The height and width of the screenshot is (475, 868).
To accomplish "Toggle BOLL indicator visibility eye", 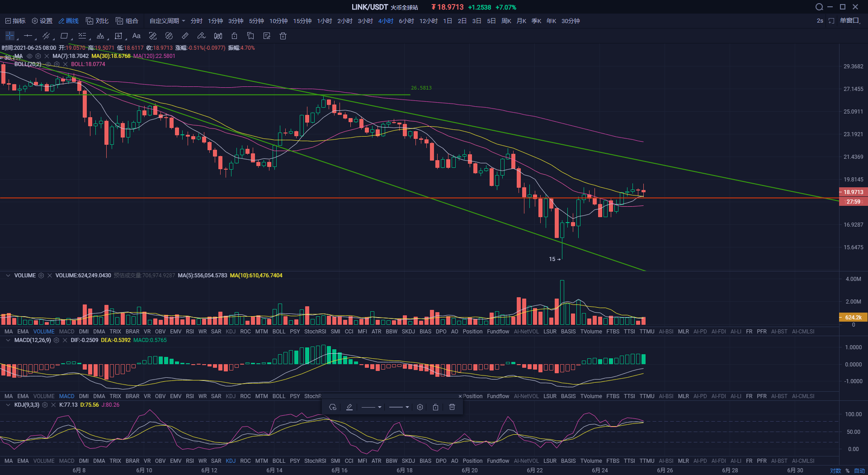I will (48, 64).
